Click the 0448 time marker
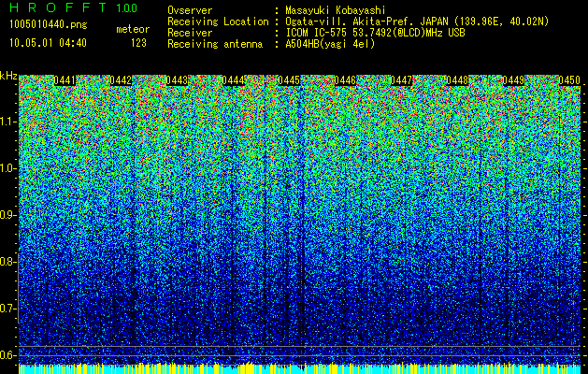Image resolution: width=588 pixels, height=374 pixels. (x=457, y=80)
